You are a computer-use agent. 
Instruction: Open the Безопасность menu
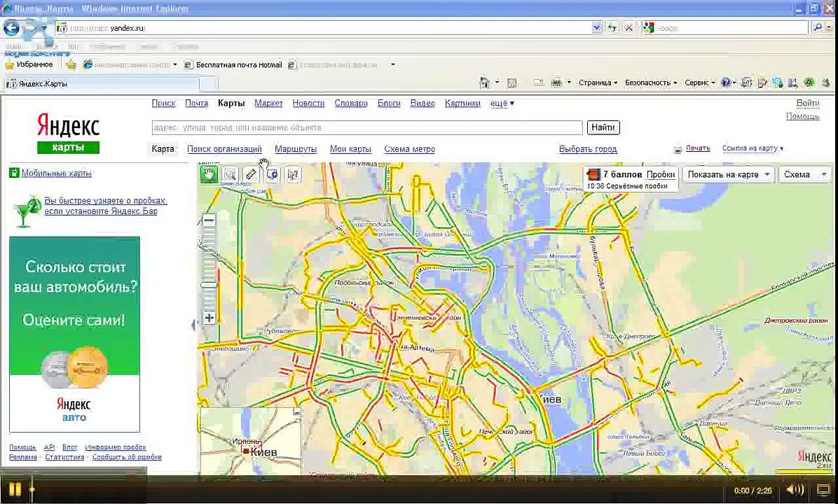click(651, 83)
